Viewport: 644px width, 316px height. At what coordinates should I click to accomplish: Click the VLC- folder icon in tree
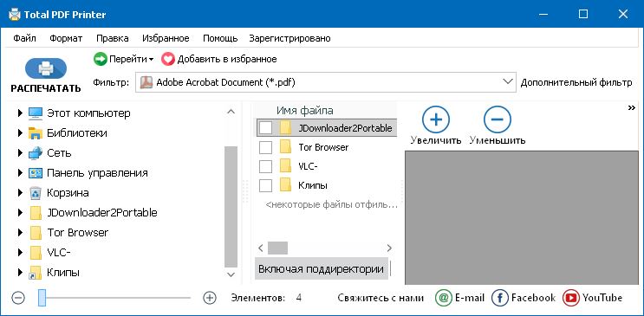[36, 253]
